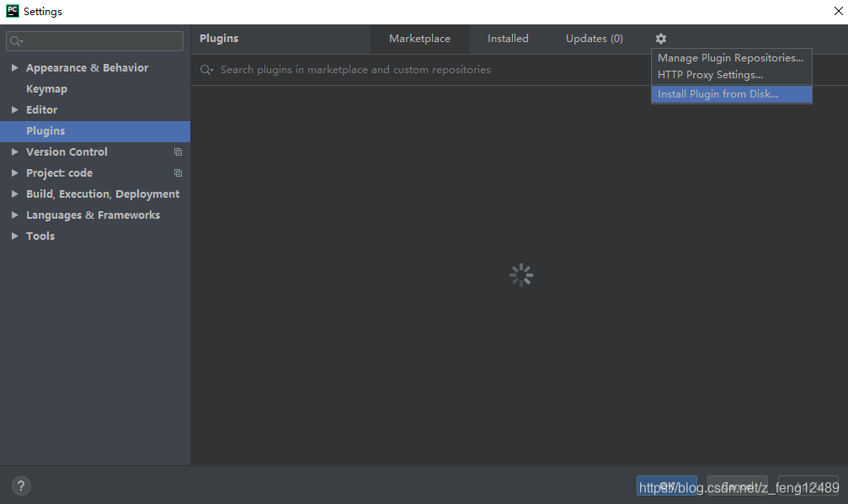The height and width of the screenshot is (504, 848).
Task: Open Editor settings page
Action: point(41,109)
